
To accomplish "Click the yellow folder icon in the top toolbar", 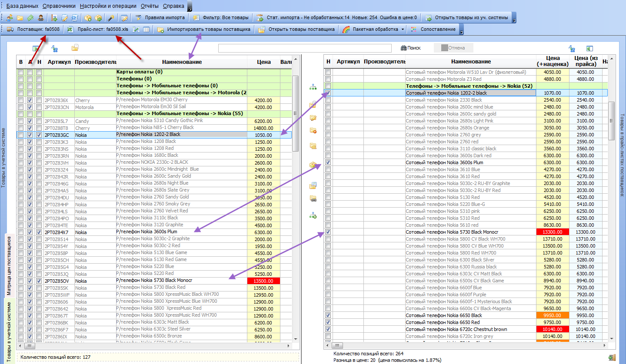I will pyautogui.click(x=20, y=18).
